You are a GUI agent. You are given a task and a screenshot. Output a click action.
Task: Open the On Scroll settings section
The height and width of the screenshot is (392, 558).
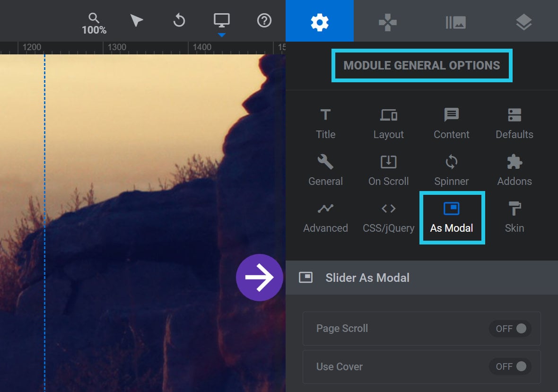pyautogui.click(x=389, y=170)
